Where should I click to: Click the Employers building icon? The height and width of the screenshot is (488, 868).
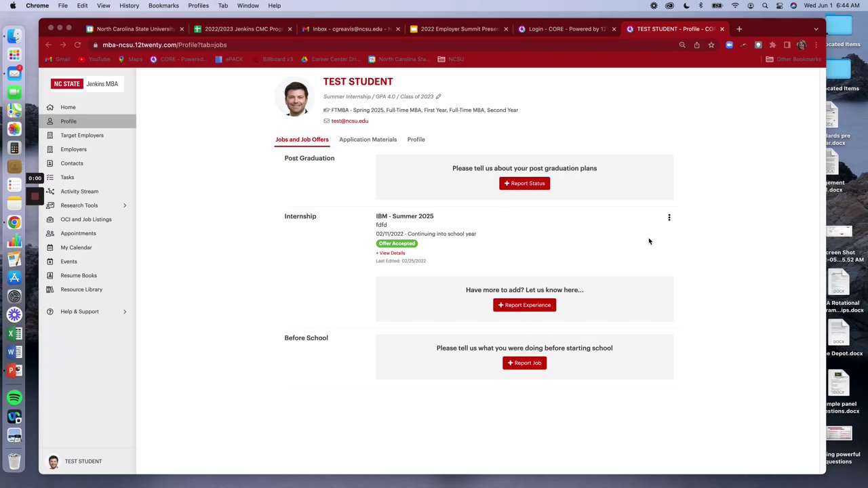tap(50, 149)
